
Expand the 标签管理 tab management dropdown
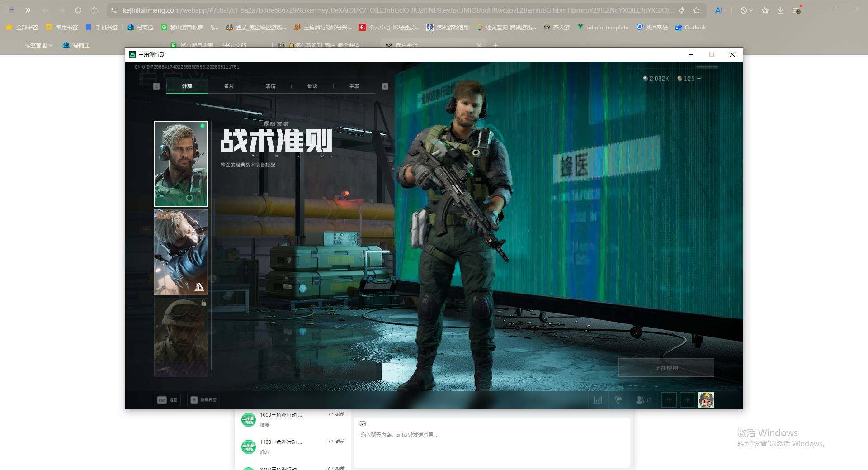(x=38, y=45)
